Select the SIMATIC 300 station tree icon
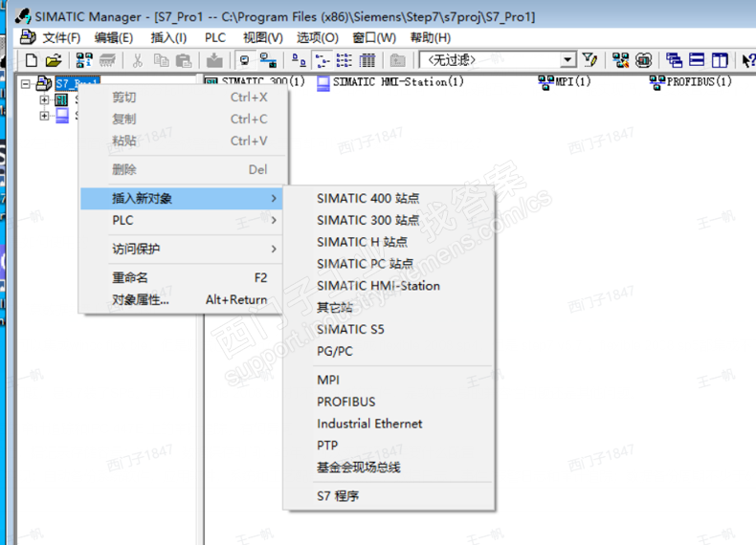 click(61, 99)
